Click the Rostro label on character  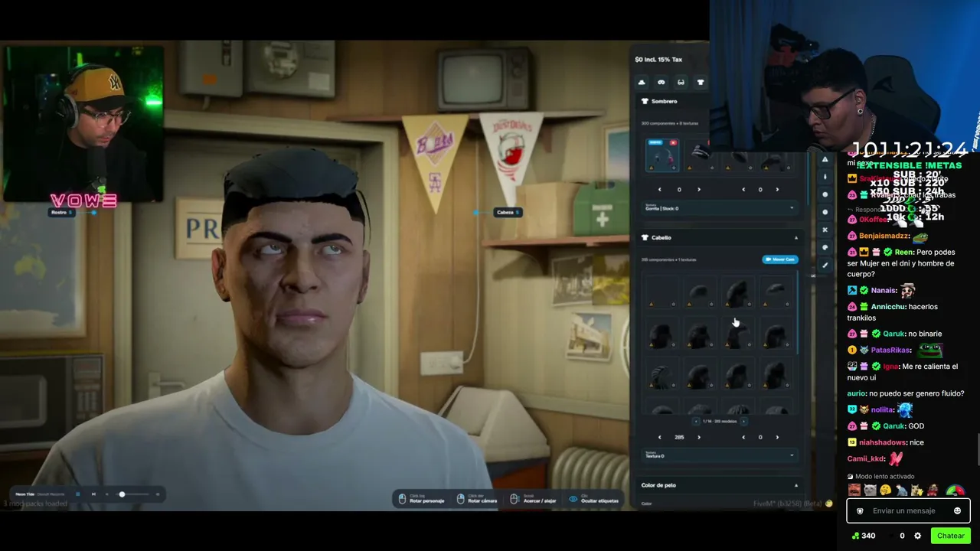pos(60,212)
